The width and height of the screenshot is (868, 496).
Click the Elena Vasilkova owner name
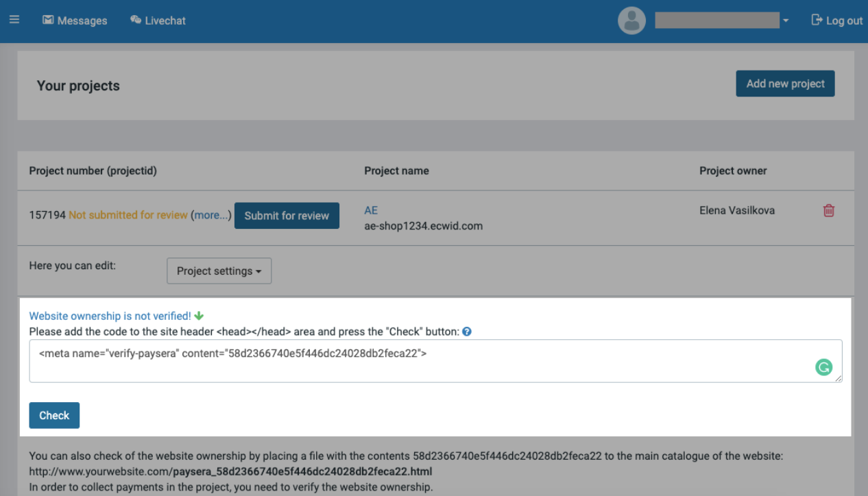coord(737,210)
